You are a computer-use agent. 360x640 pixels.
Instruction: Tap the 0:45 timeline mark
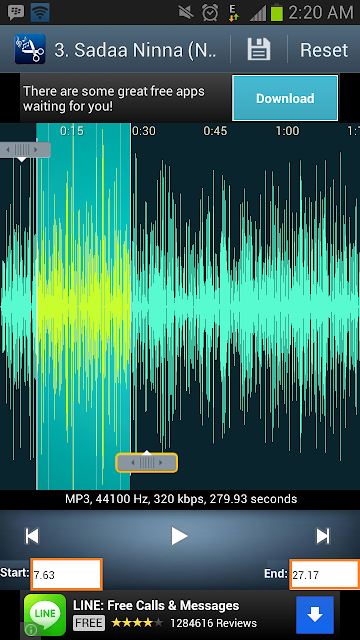[x=215, y=131]
